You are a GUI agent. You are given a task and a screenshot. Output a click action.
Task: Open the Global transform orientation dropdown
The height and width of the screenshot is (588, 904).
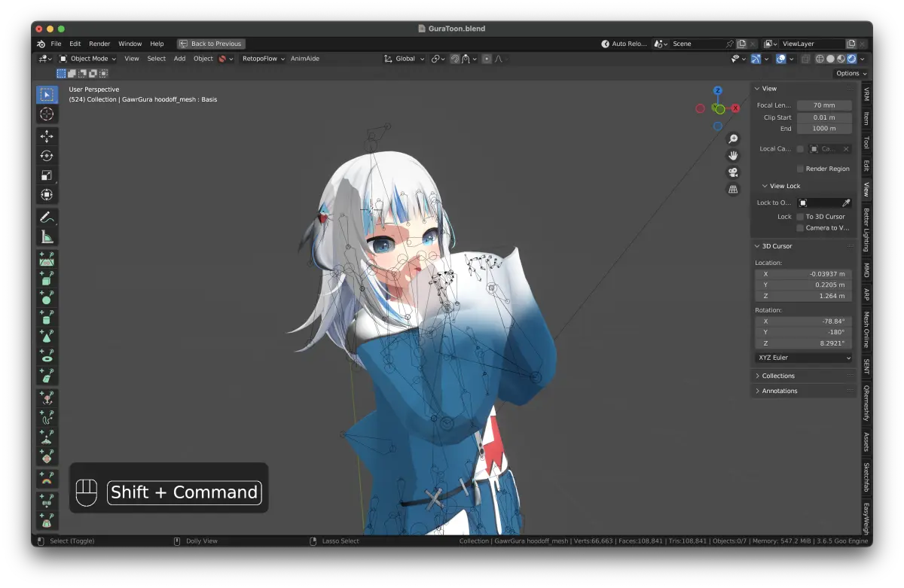tap(405, 59)
